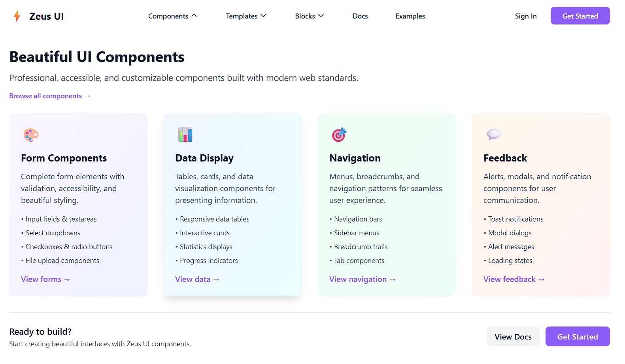Collapse the Components menu chevron
This screenshot has height=364, width=625.
[194, 16]
